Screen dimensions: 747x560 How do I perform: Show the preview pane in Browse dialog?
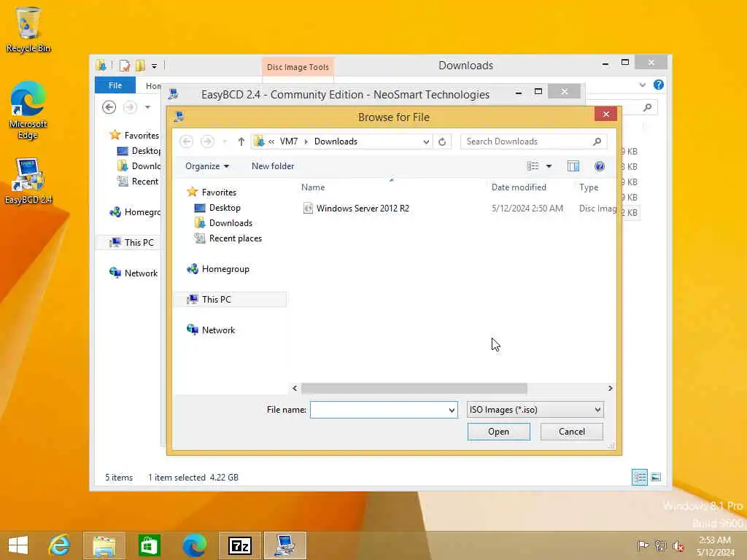[573, 166]
